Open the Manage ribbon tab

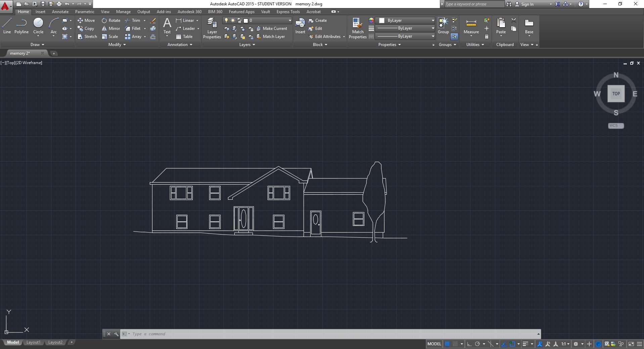[x=123, y=12]
